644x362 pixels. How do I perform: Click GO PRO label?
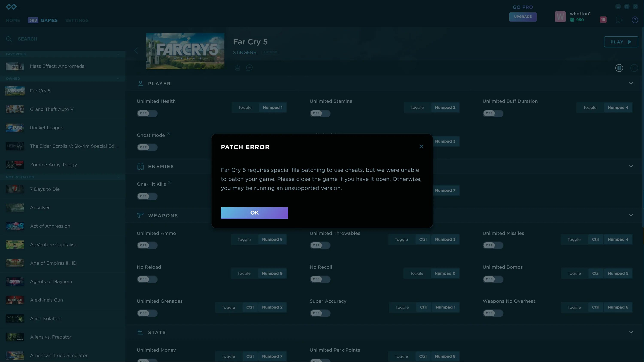pos(523,7)
